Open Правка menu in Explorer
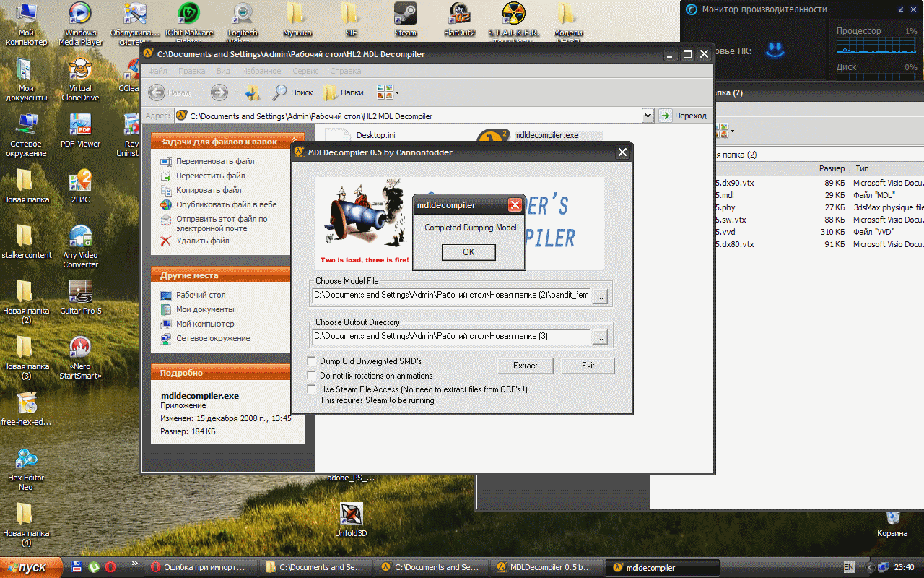 click(x=191, y=71)
